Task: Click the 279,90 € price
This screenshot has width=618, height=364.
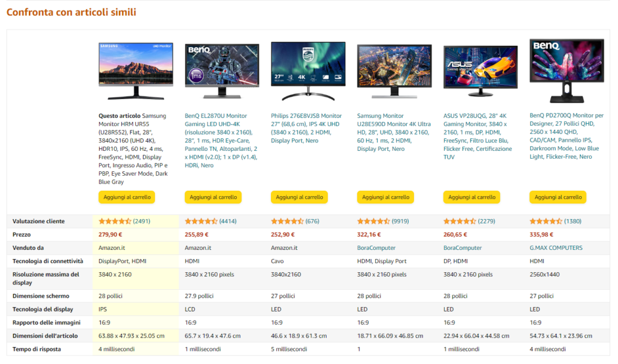Action: point(110,235)
